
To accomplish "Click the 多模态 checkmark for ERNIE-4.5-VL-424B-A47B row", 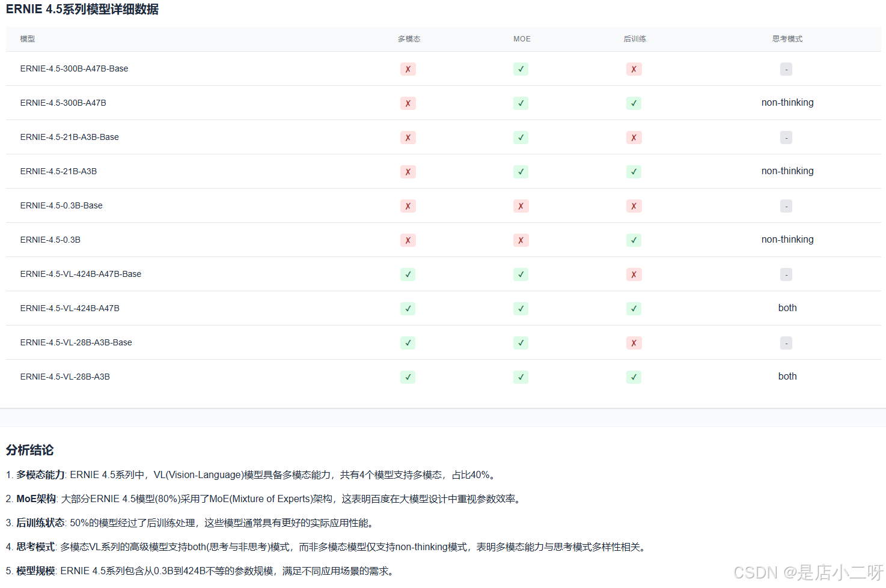I will 408,309.
